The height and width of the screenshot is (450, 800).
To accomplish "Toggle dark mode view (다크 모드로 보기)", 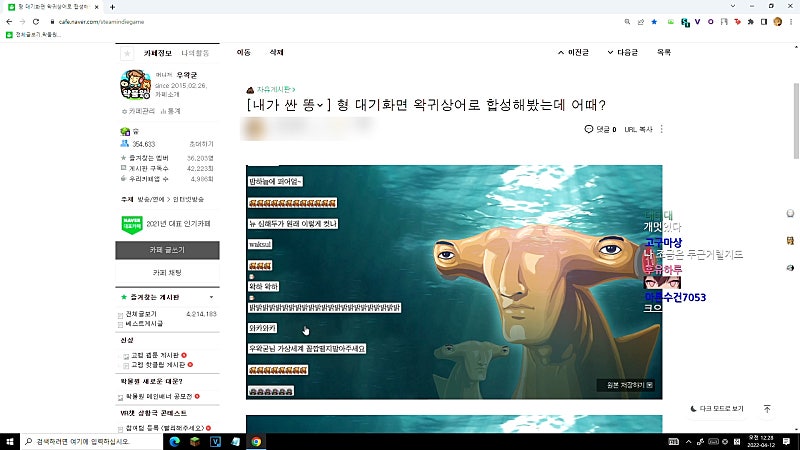I will [x=717, y=409].
